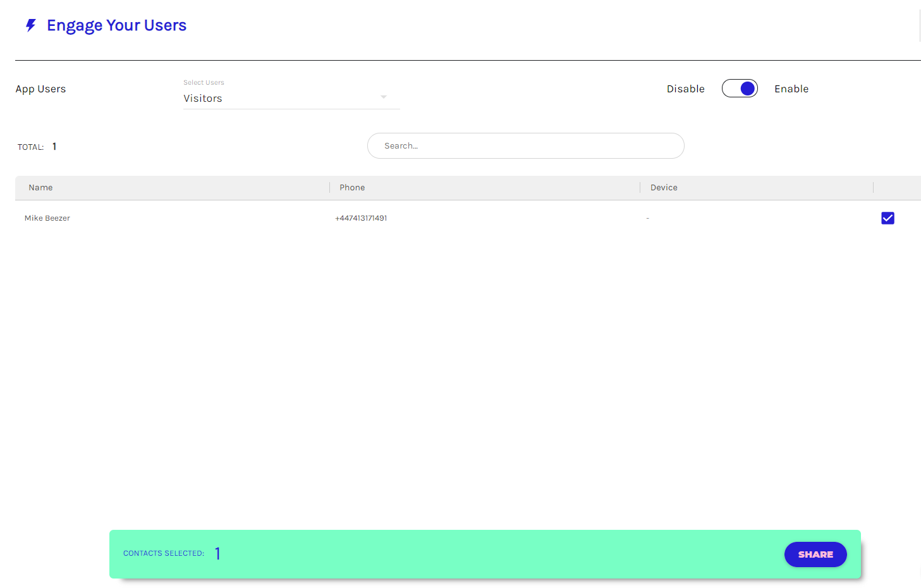This screenshot has height=588, width=921.
Task: Focus the Search input field
Action: (525, 146)
